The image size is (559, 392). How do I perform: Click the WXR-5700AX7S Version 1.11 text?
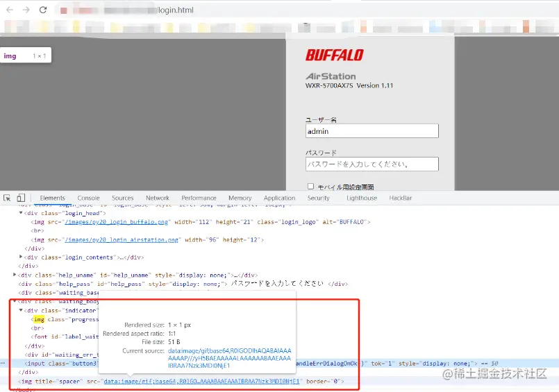349,85
